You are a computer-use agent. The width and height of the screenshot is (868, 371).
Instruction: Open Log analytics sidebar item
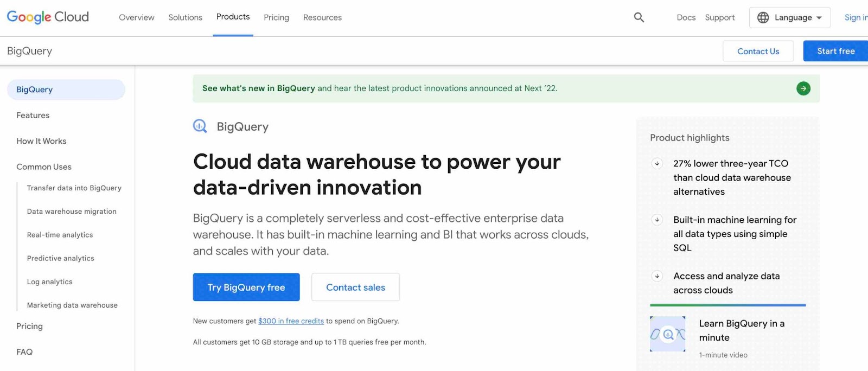(50, 282)
